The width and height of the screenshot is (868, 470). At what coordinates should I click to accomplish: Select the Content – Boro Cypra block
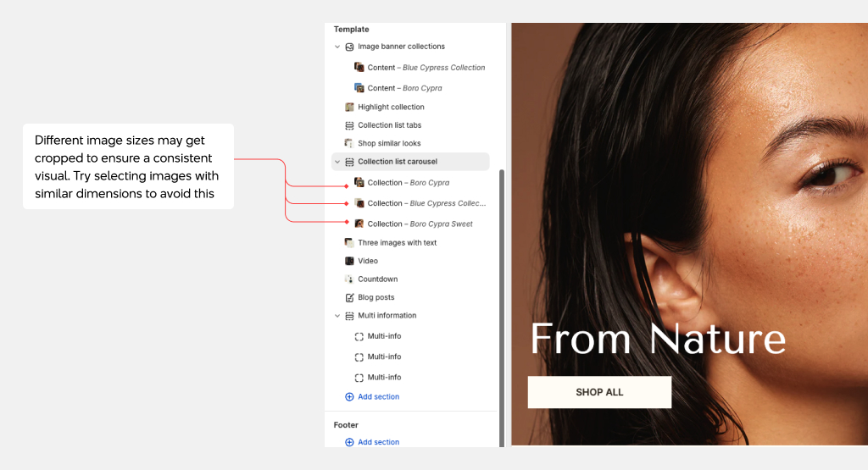click(404, 88)
